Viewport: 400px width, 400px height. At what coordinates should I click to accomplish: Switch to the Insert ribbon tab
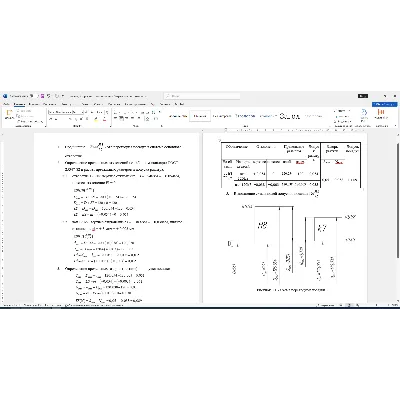pos(34,104)
